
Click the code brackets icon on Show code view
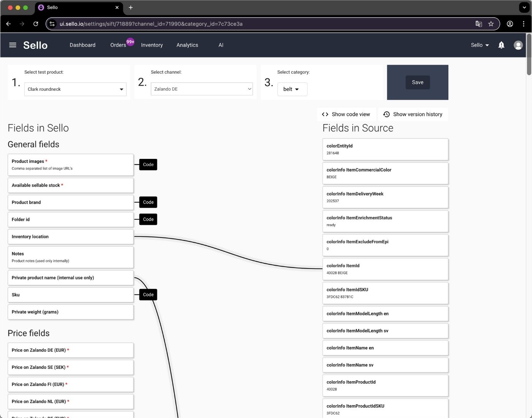325,114
